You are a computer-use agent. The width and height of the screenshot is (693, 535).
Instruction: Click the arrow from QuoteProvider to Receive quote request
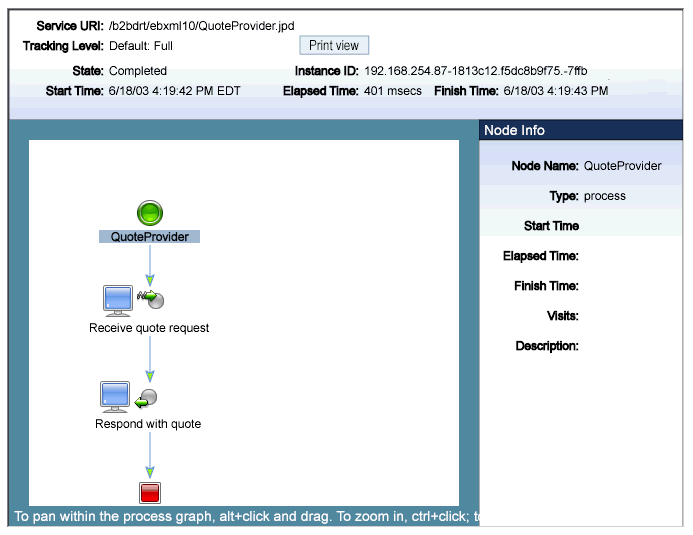pos(150,265)
